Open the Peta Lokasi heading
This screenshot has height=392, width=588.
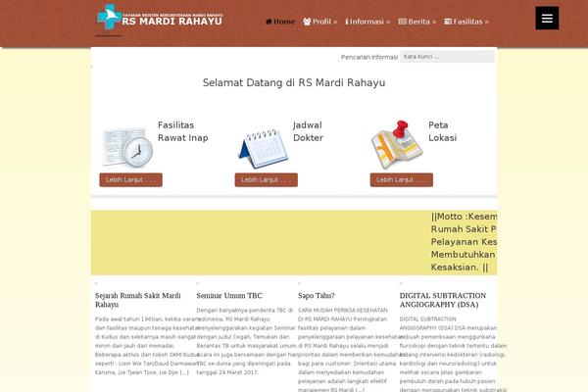(x=443, y=131)
